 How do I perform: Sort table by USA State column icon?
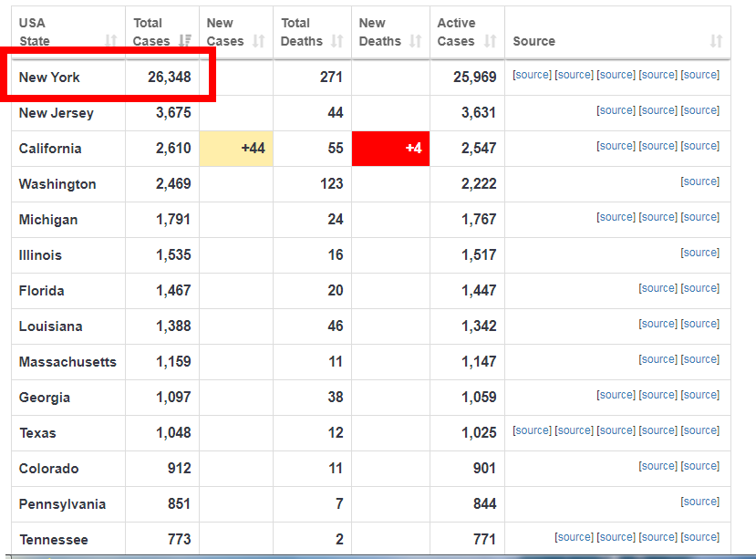(111, 40)
